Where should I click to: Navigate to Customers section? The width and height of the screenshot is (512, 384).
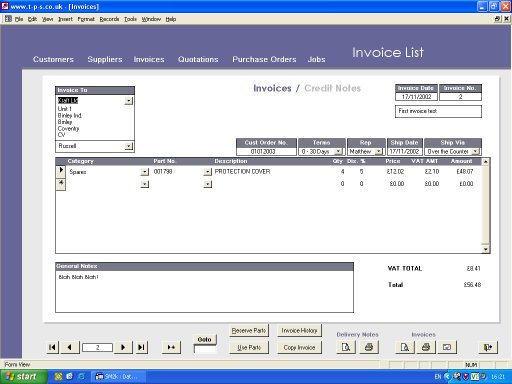[x=53, y=59]
